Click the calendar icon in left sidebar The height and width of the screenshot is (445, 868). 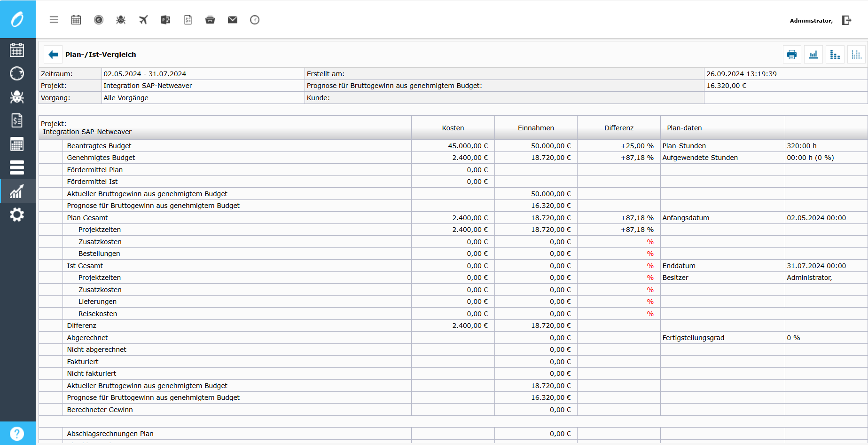17,50
